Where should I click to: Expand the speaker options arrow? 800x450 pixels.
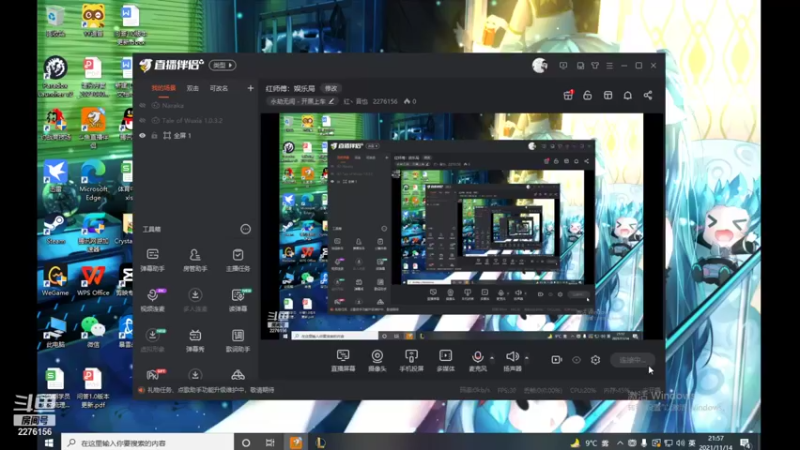527,358
